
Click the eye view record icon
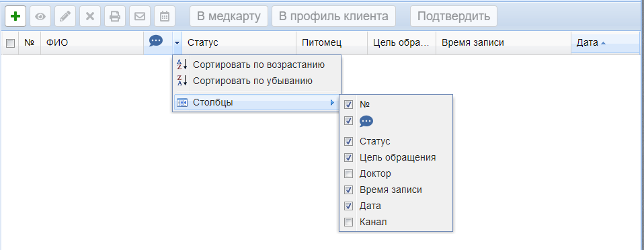tap(40, 16)
